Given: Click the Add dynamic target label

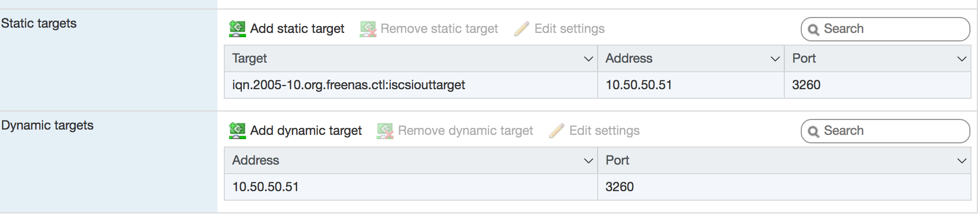Looking at the screenshot, I should click(x=306, y=131).
